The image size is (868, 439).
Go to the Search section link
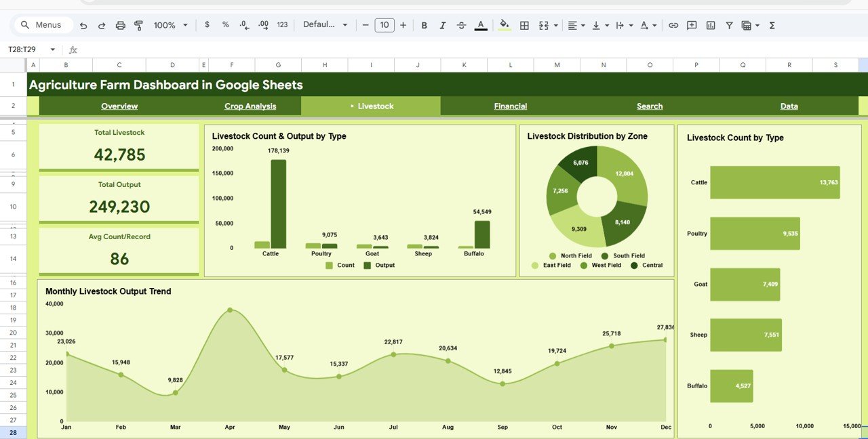650,106
